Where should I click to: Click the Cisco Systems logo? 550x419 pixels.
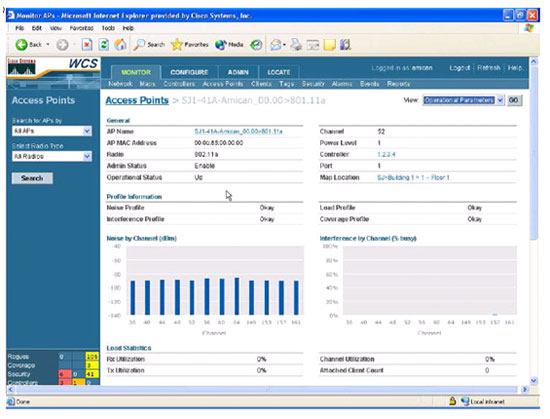[21, 67]
